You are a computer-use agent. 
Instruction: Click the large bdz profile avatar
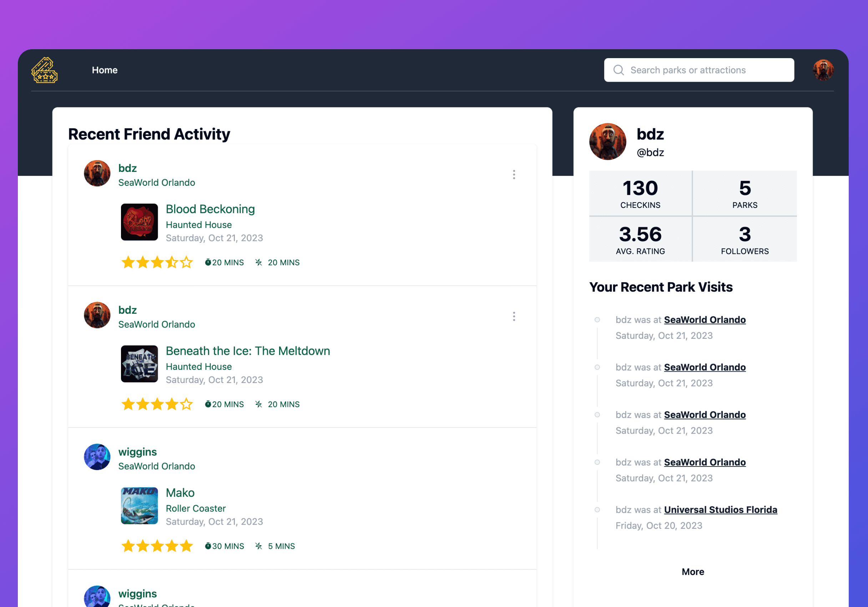coord(607,142)
